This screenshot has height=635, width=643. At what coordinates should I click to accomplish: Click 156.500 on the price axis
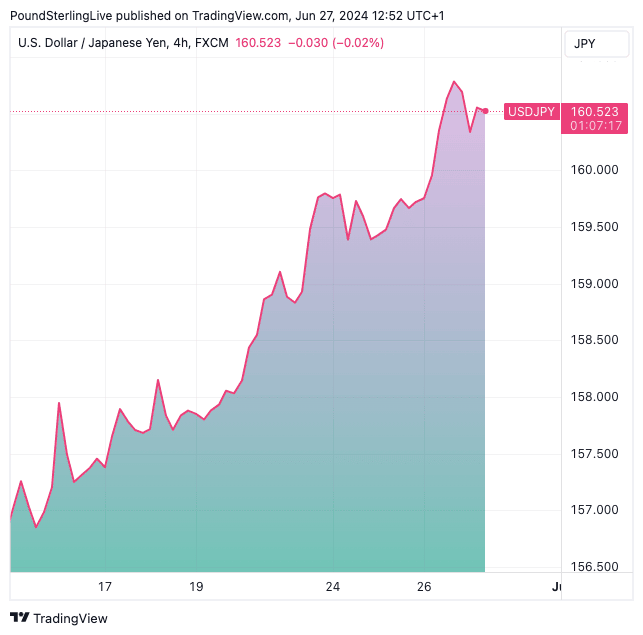click(594, 567)
